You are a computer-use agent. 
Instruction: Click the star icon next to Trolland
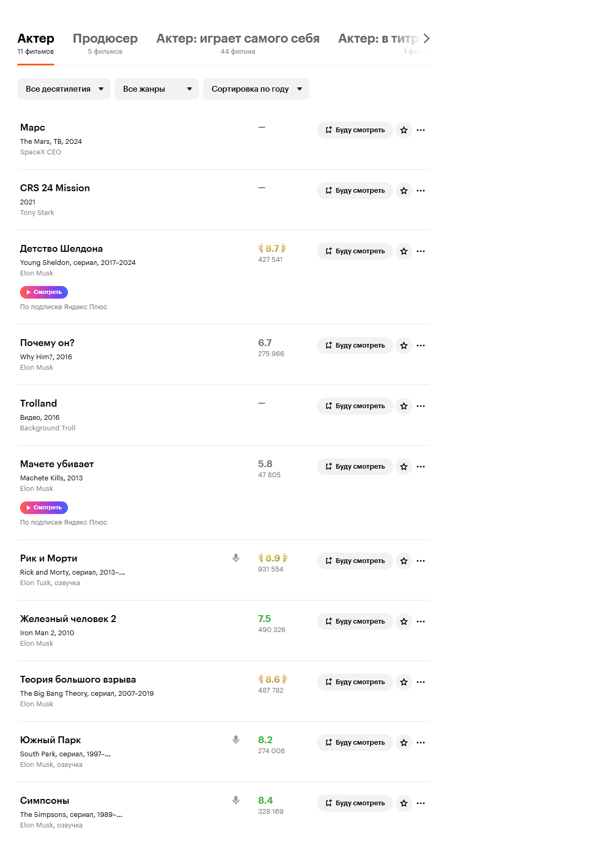pos(404,406)
